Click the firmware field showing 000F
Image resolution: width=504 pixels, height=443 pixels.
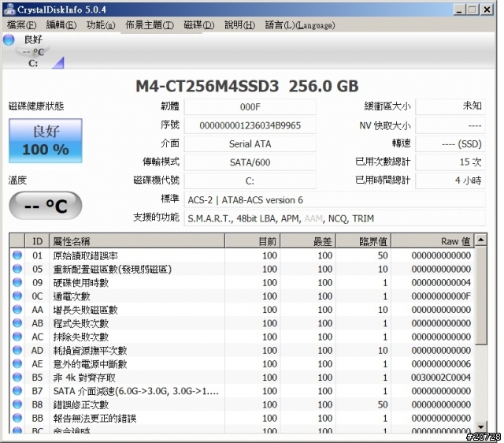pos(250,107)
